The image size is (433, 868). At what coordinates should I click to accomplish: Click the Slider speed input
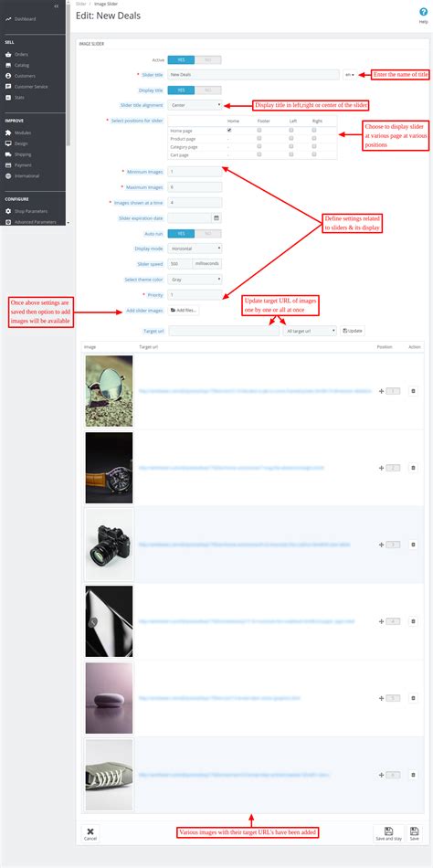click(180, 264)
